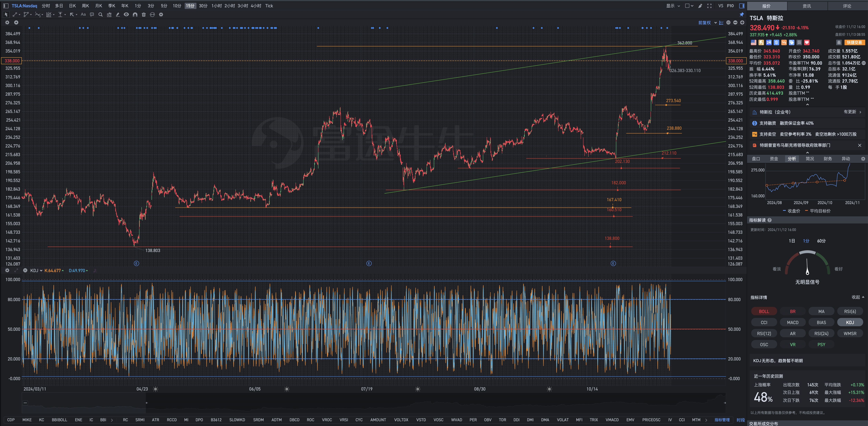The image size is (868, 426).
Task: Select the cursor pointer drawing tool
Action: pos(6,14)
